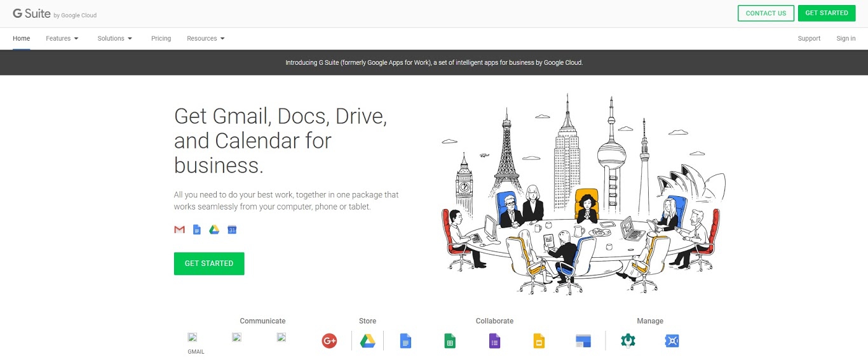Expand the Solutions dropdown menu

point(115,39)
